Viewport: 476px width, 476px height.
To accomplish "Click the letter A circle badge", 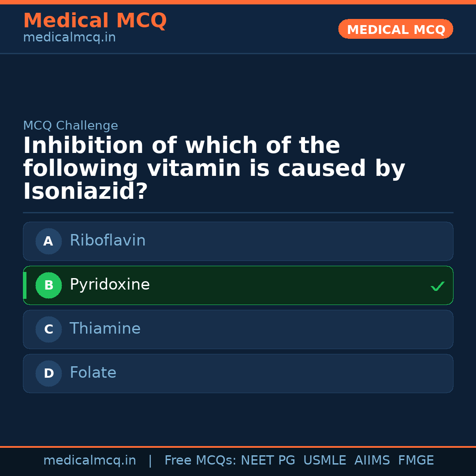I will tap(48, 241).
